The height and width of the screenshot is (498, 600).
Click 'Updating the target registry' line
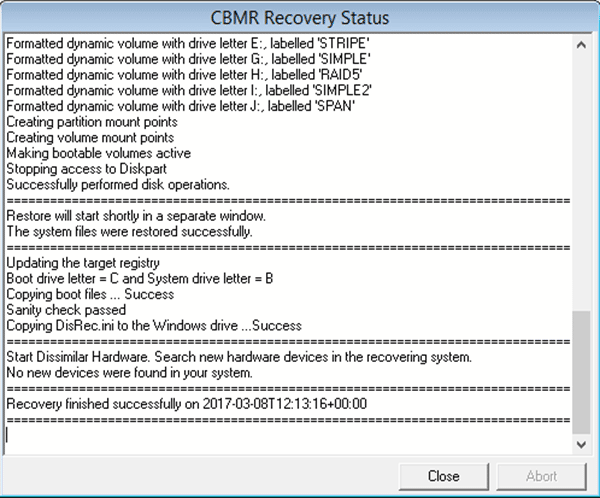[x=83, y=263]
